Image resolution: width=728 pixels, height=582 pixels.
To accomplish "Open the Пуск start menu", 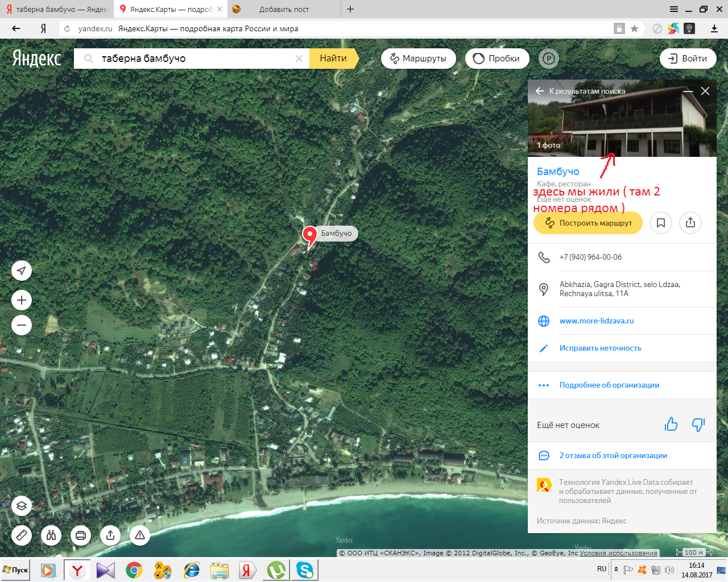I will pyautogui.click(x=16, y=569).
